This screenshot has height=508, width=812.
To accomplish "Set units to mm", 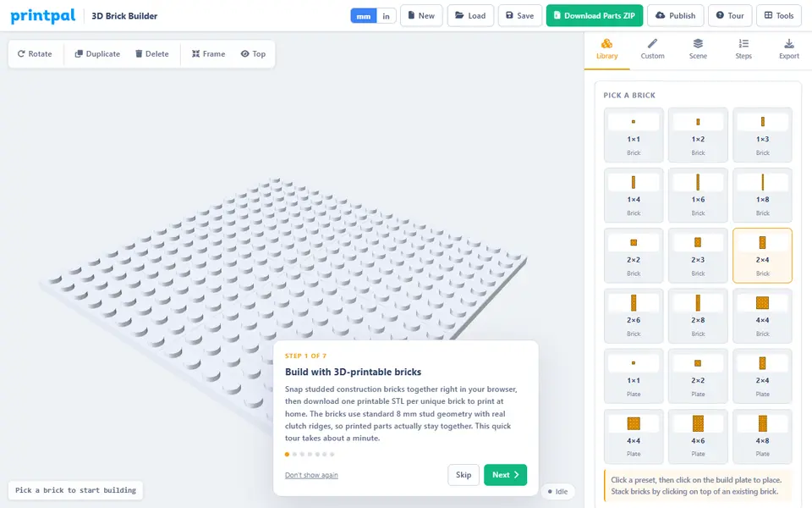I will (364, 16).
